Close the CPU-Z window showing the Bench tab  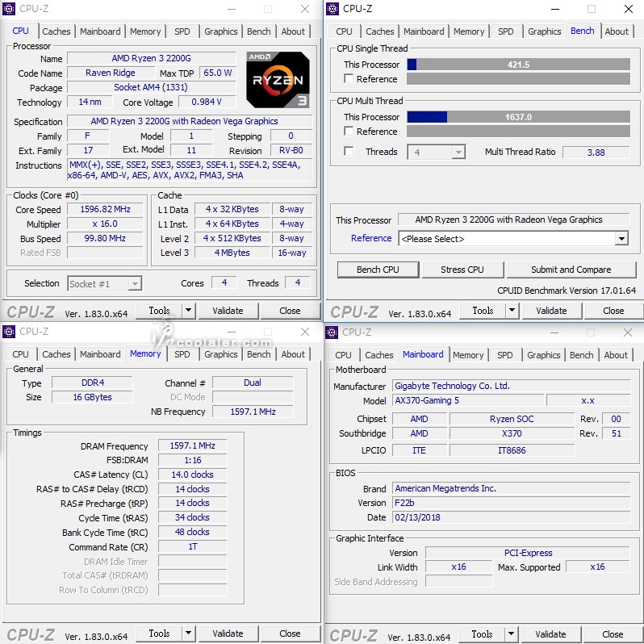point(629,9)
